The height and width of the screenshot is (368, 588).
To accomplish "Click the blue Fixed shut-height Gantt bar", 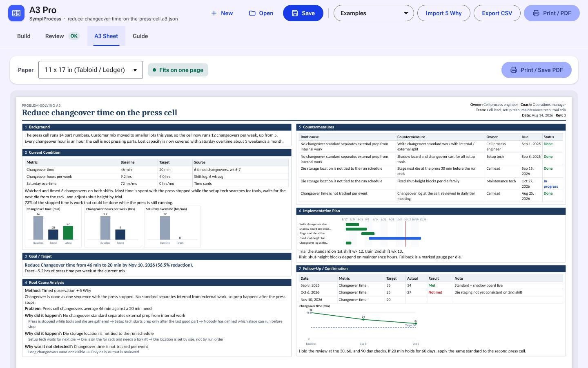I will click(x=395, y=238).
